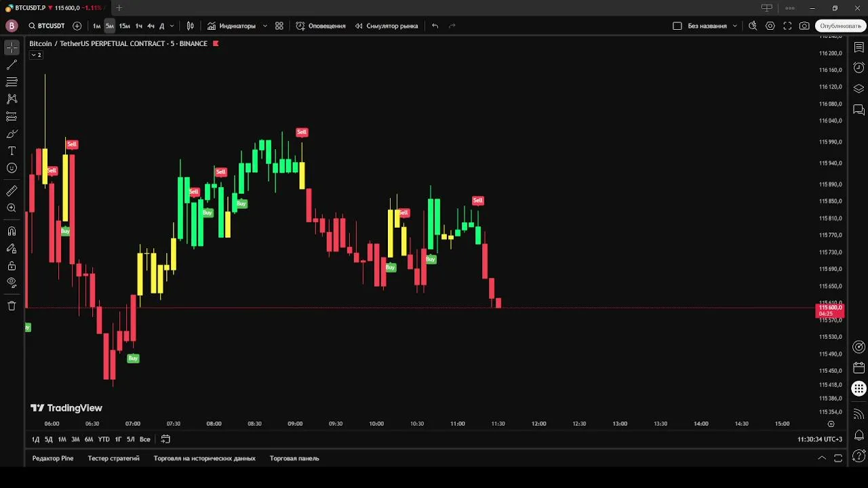Open the chats icon in right sidebar
This screenshot has width=868, height=488.
(x=859, y=110)
